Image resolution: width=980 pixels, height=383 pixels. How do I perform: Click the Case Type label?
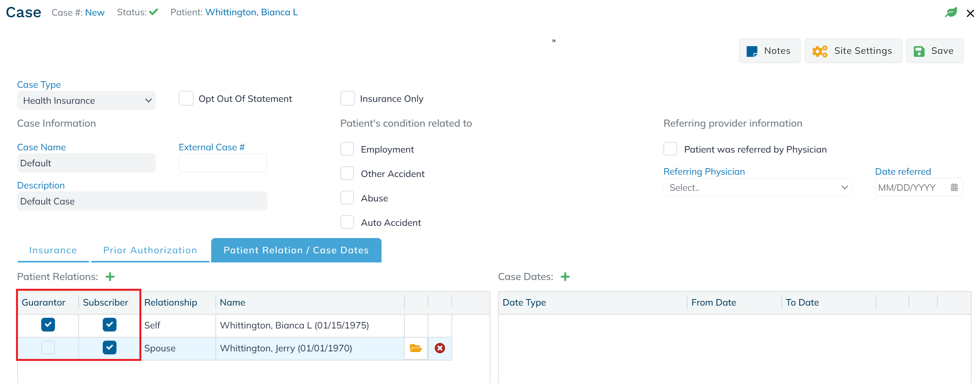coord(39,85)
